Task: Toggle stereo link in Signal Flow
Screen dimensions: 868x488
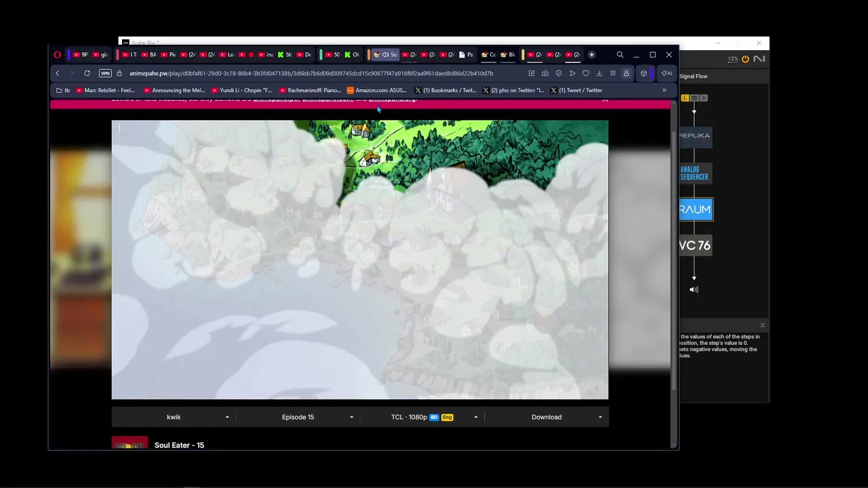Action: (x=694, y=98)
